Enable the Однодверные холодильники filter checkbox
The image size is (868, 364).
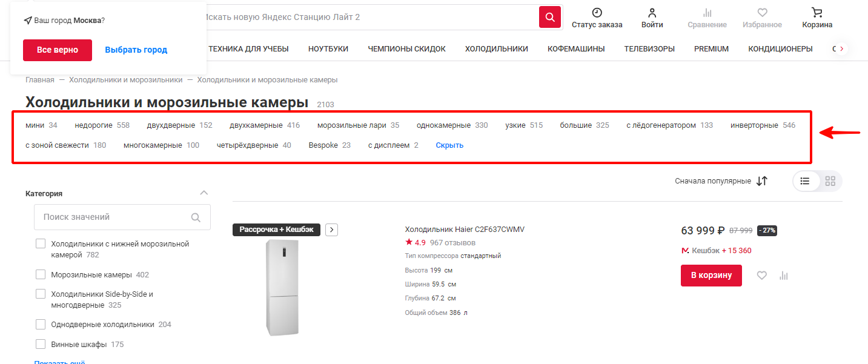[x=41, y=324]
